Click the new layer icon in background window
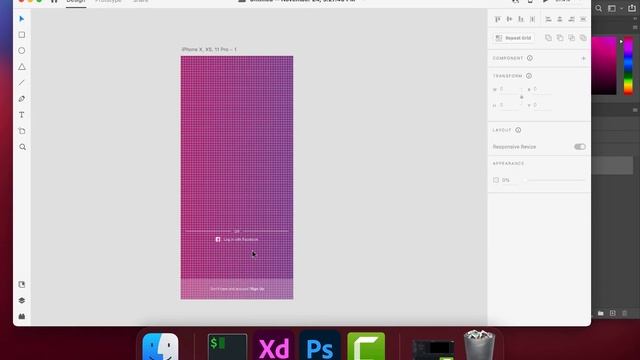Viewport: 640px width, 360px height. click(613, 313)
